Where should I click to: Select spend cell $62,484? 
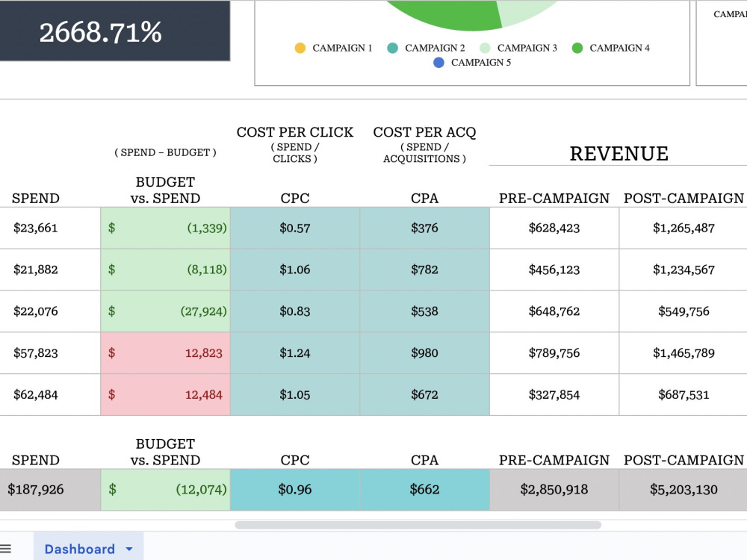(x=50, y=395)
